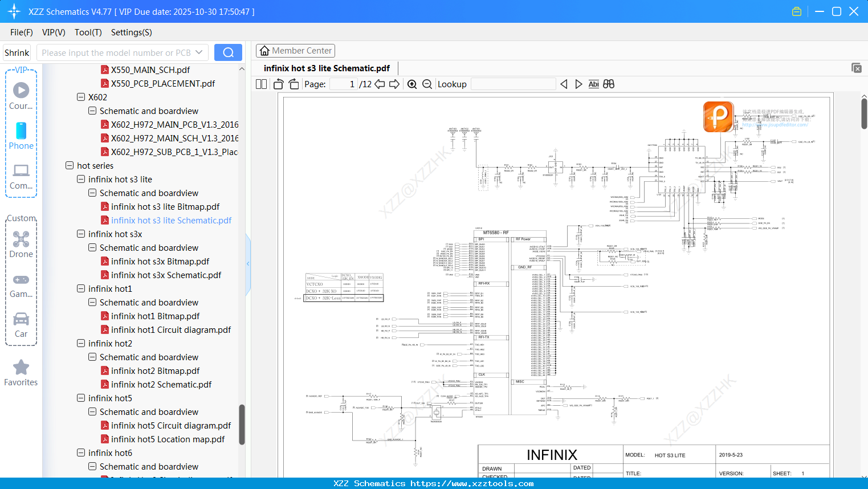Rotate the schematic page clockwise

pyautogui.click(x=293, y=84)
